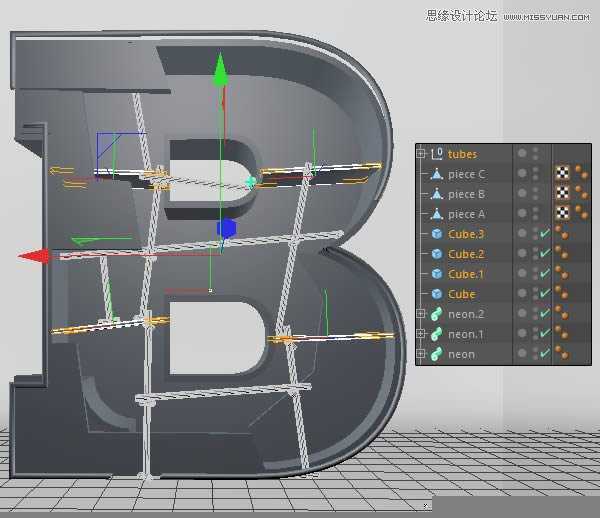Image resolution: width=600 pixels, height=518 pixels.
Task: Select the orange Phong tag on piece C
Action: point(582,173)
